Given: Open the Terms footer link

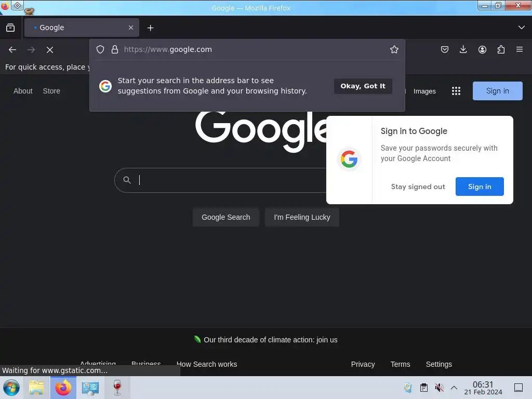Looking at the screenshot, I should (400, 364).
